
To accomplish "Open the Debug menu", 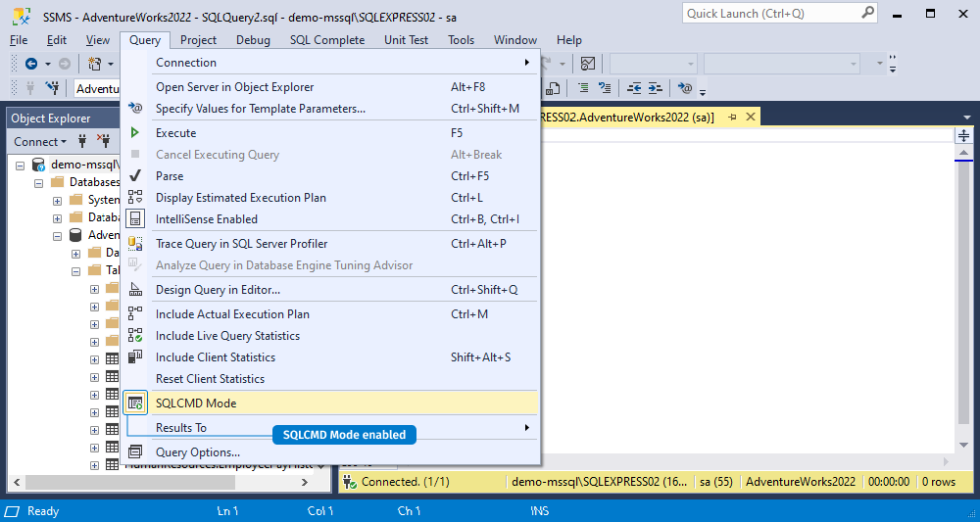I will coord(253,40).
